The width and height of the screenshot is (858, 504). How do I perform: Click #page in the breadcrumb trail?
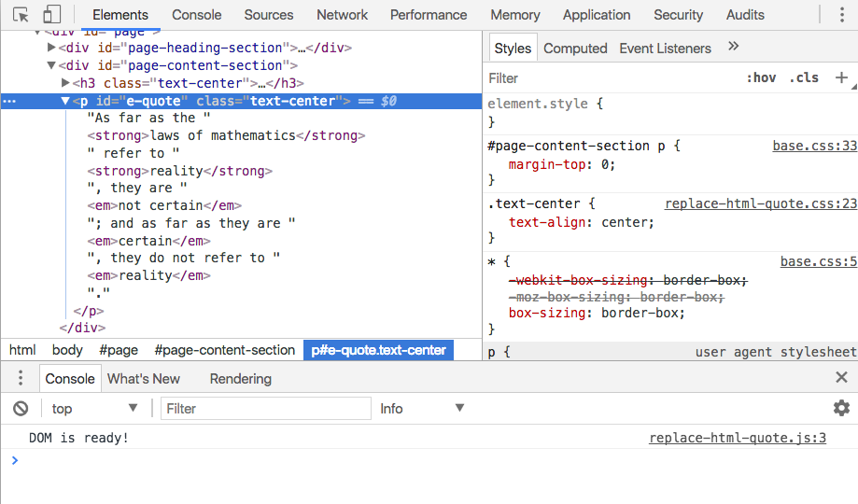click(x=119, y=350)
